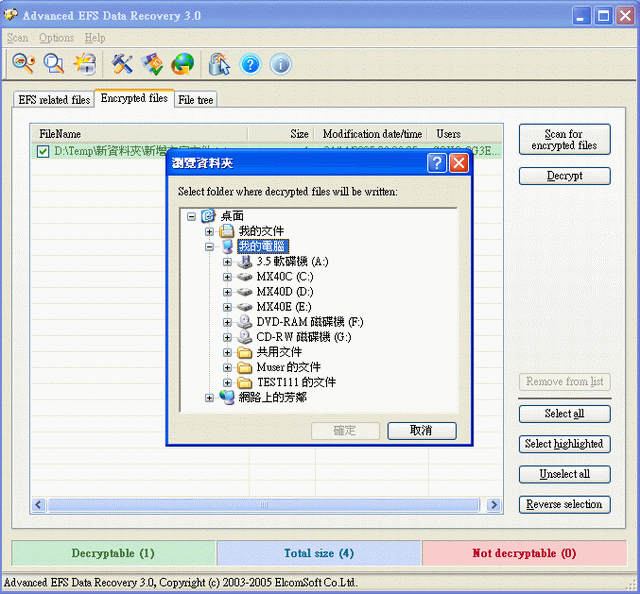Click the application icon in title bar
The height and width of the screenshot is (594, 640).
click(11, 15)
